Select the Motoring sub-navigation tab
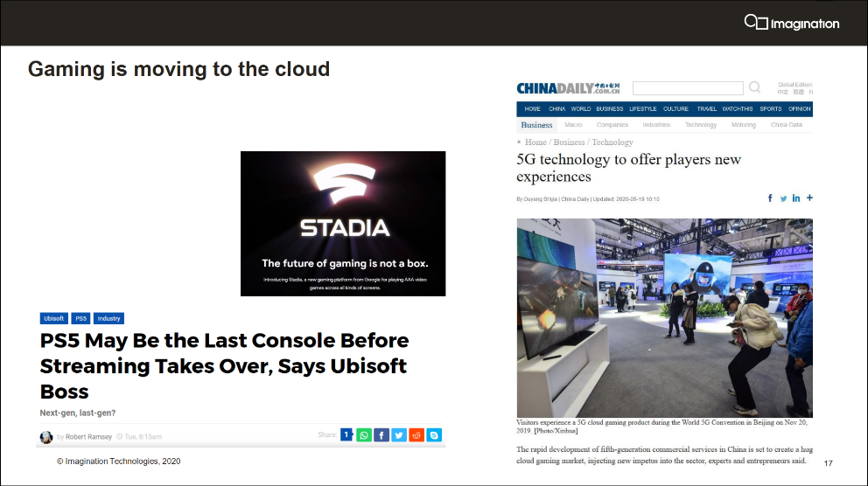 744,125
